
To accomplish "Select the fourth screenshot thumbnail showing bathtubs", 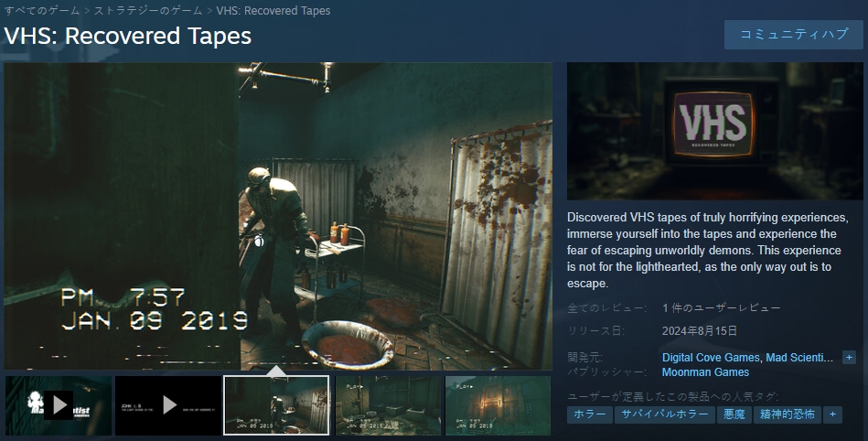I will (x=388, y=405).
